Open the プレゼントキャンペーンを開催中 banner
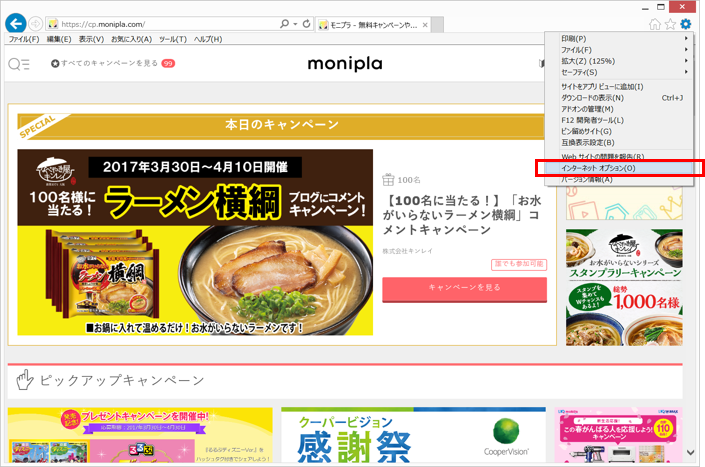The image size is (705, 467). tap(140, 435)
